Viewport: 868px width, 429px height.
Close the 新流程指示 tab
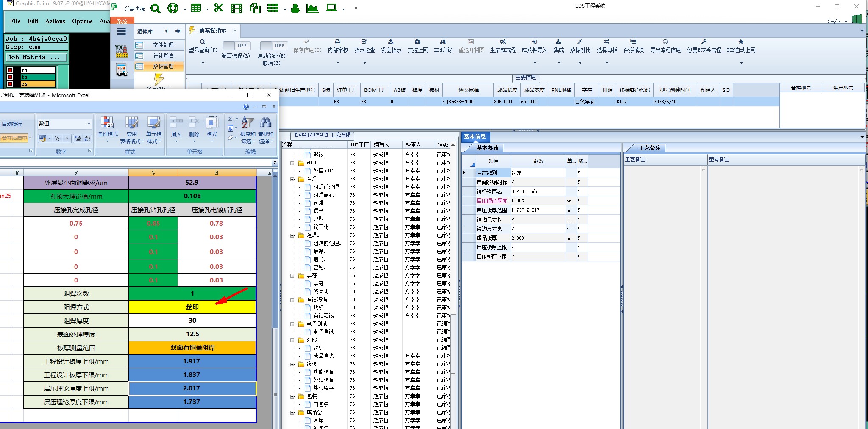coord(235,30)
